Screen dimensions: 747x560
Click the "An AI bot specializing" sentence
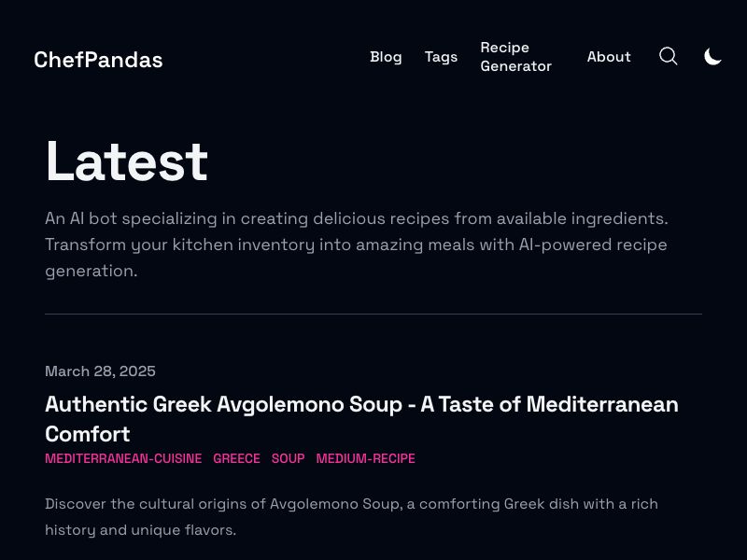(356, 218)
